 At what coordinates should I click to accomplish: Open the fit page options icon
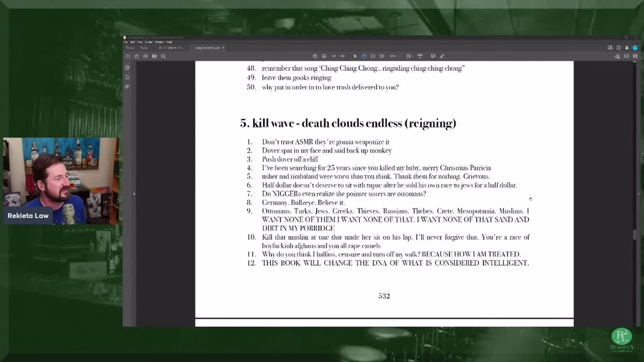pos(409,56)
